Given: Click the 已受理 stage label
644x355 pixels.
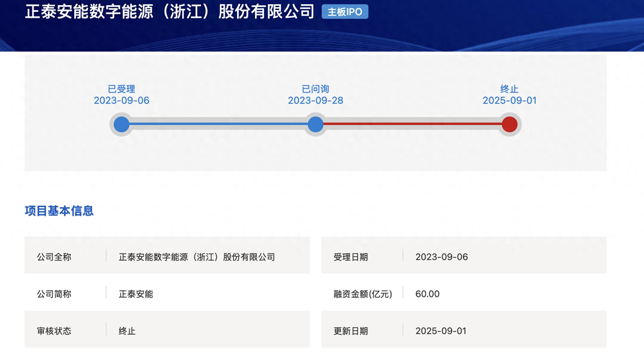Looking at the screenshot, I should click(122, 89).
